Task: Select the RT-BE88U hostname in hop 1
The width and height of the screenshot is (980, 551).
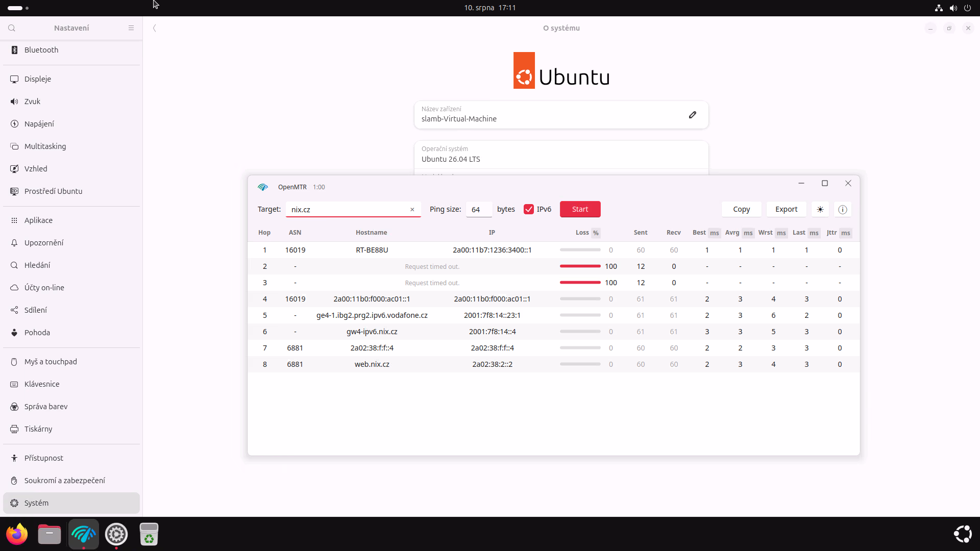Action: [372, 250]
